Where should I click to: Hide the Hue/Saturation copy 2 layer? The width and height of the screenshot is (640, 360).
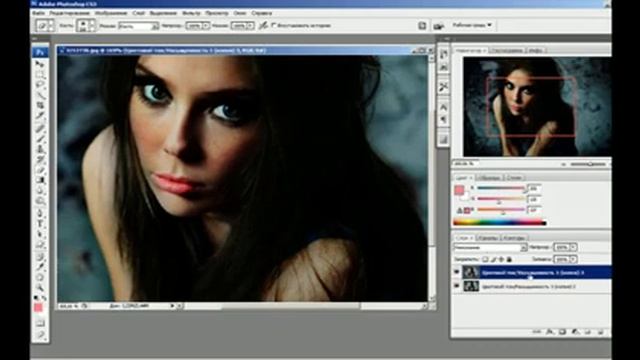pos(457,286)
